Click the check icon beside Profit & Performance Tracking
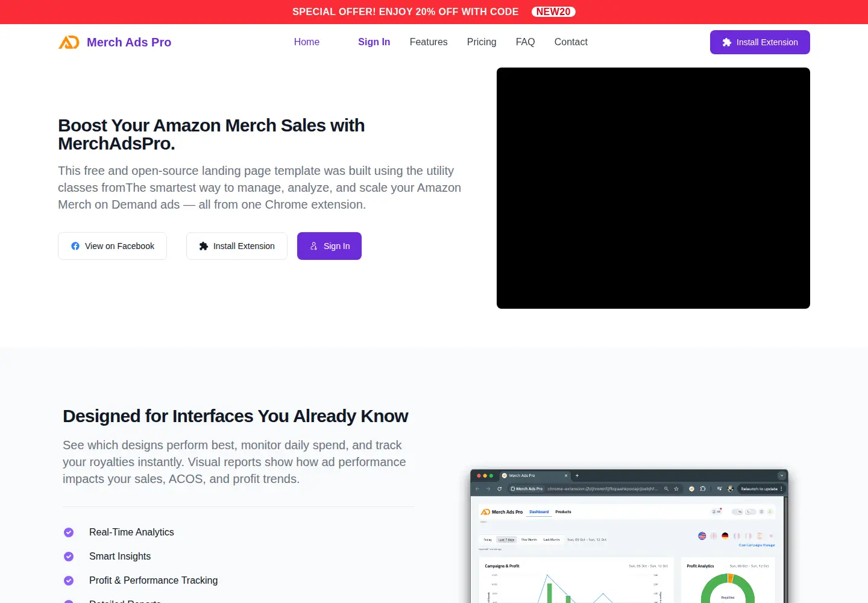 (69, 581)
